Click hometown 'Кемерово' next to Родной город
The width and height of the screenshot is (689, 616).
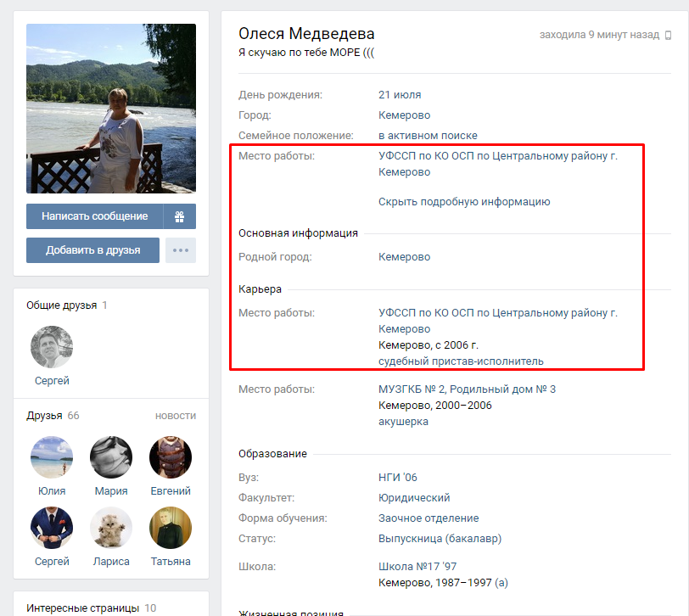coord(404,257)
